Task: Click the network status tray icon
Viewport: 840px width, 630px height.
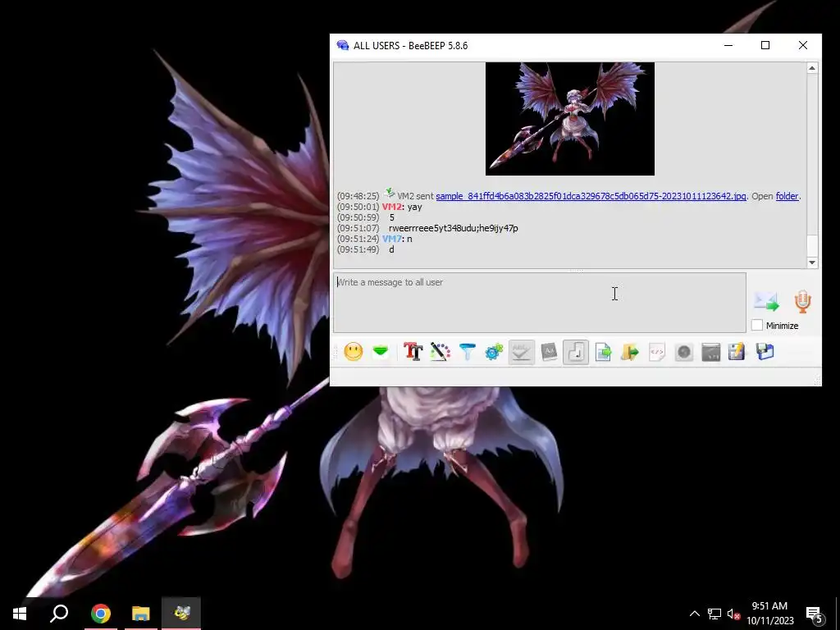Action: pyautogui.click(x=714, y=614)
